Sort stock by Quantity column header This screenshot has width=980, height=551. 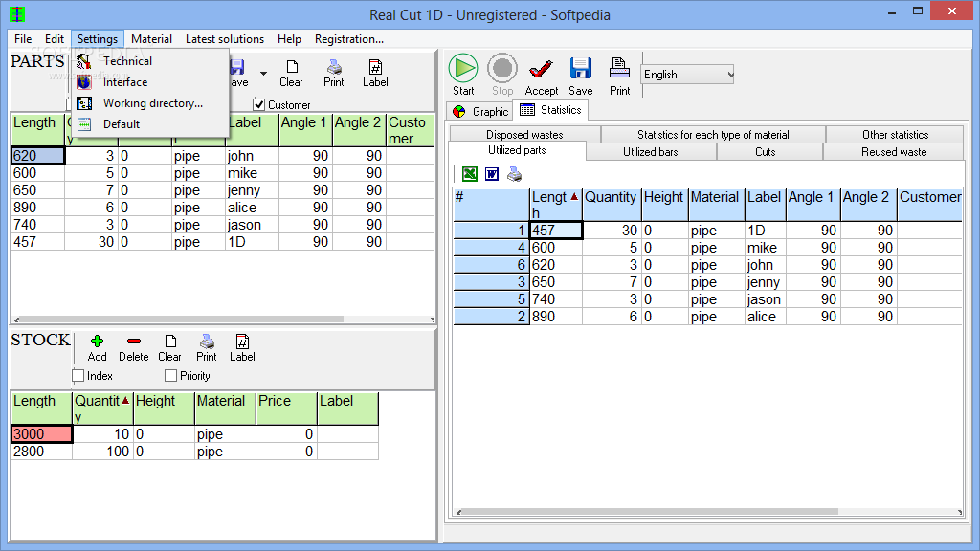pyautogui.click(x=102, y=408)
